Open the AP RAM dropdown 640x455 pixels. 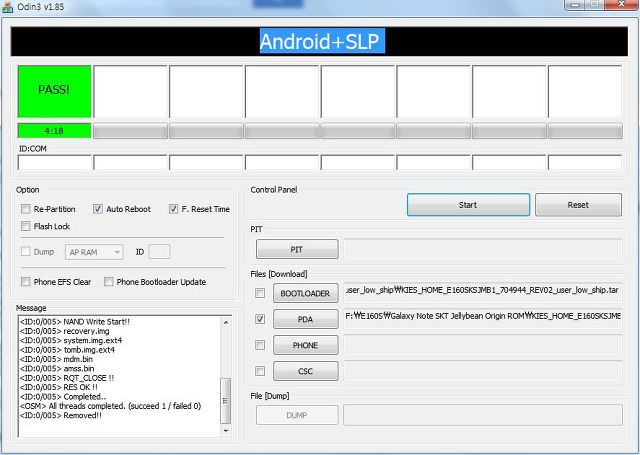(x=94, y=252)
